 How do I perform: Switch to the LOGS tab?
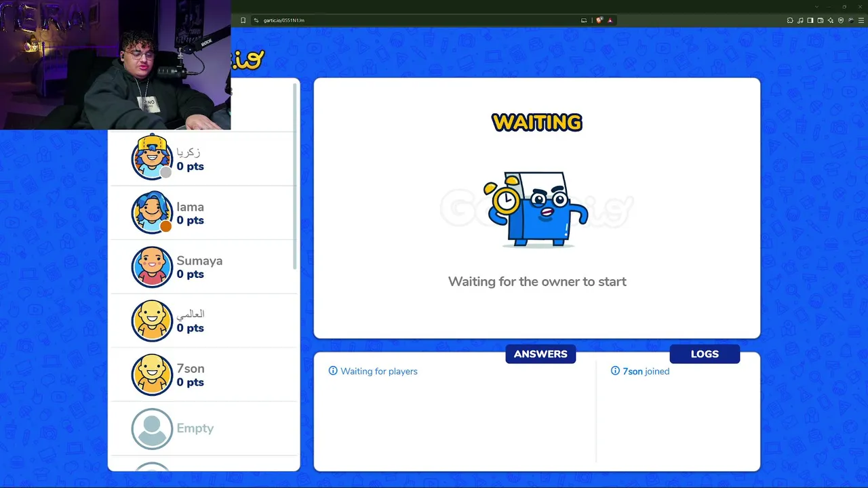[705, 354]
